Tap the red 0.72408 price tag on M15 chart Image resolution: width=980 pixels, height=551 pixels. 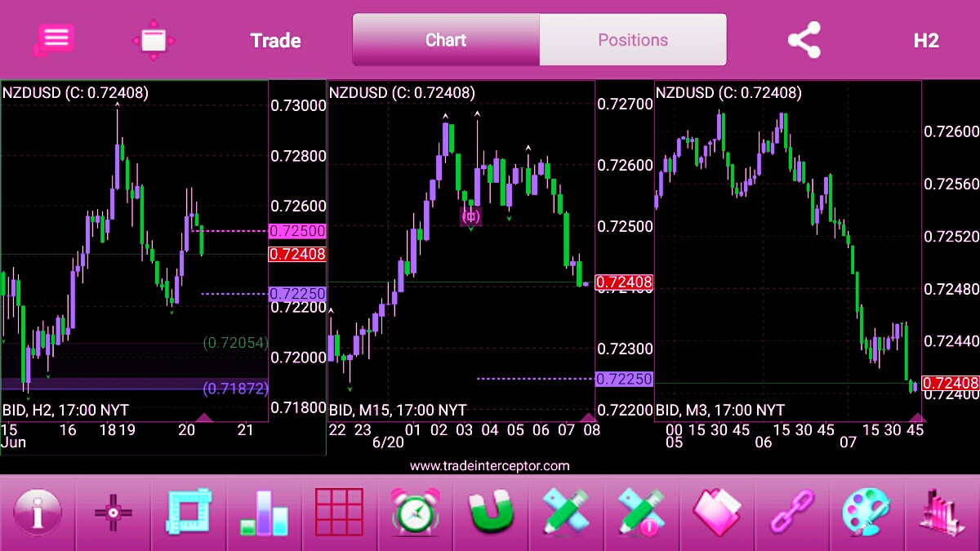[x=625, y=283]
